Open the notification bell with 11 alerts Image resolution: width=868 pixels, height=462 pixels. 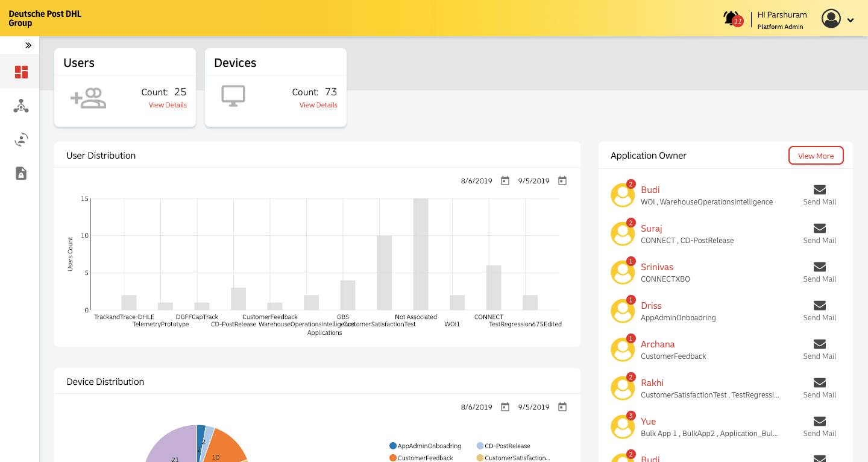732,18
